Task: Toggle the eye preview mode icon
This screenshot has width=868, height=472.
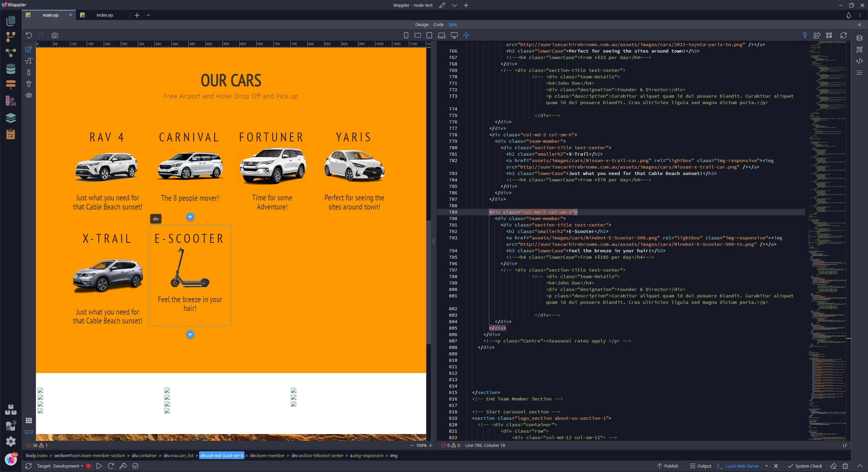Action: pyautogui.click(x=29, y=95)
